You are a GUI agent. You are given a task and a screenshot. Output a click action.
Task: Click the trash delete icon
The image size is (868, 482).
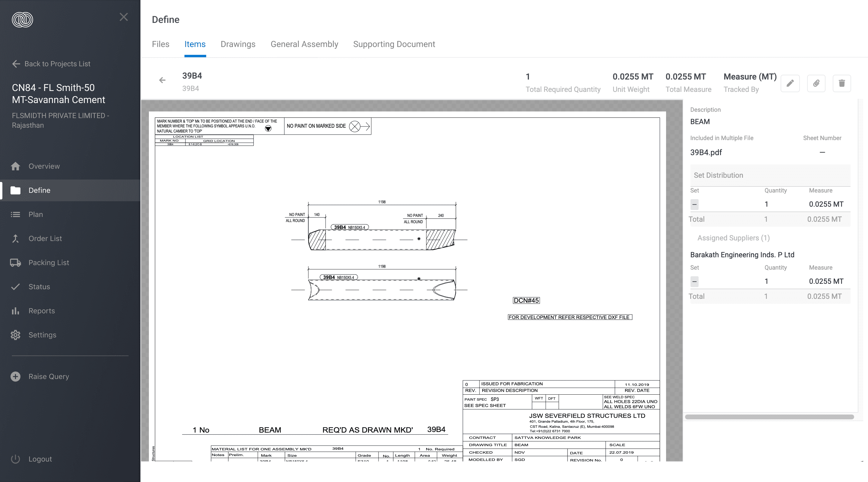(x=841, y=83)
